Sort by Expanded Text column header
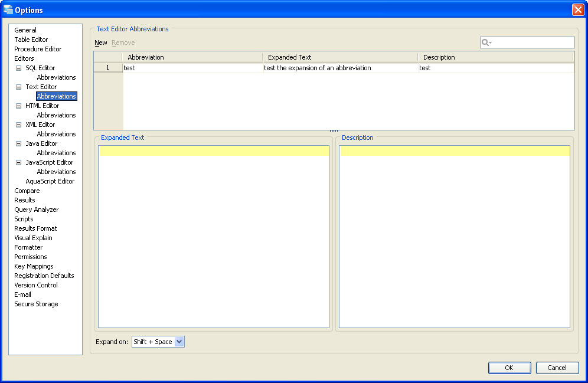 [340, 57]
